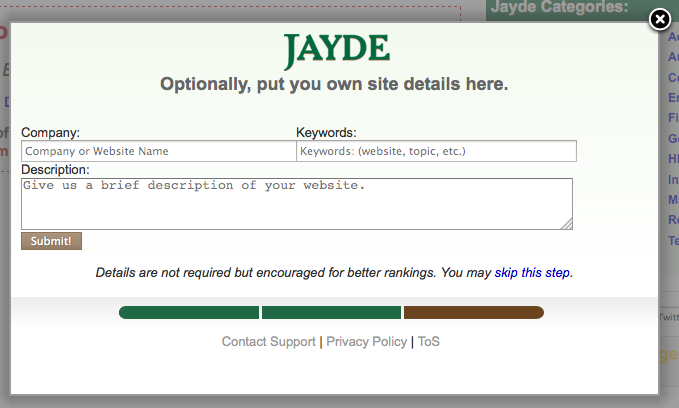
Task: Follow the 'skip this step' link
Action: tap(532, 273)
